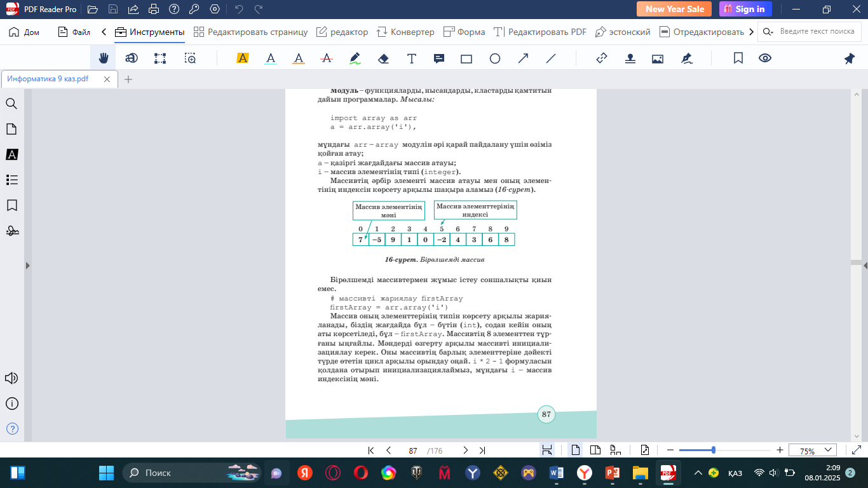The image size is (868, 488).
Task: Pick the freehand pen drawing tool
Action: pos(355,58)
